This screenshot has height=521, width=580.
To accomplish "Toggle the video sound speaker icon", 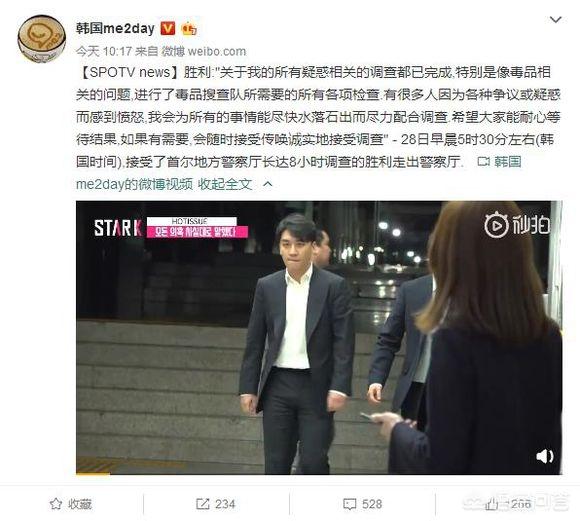I will coord(544,456).
